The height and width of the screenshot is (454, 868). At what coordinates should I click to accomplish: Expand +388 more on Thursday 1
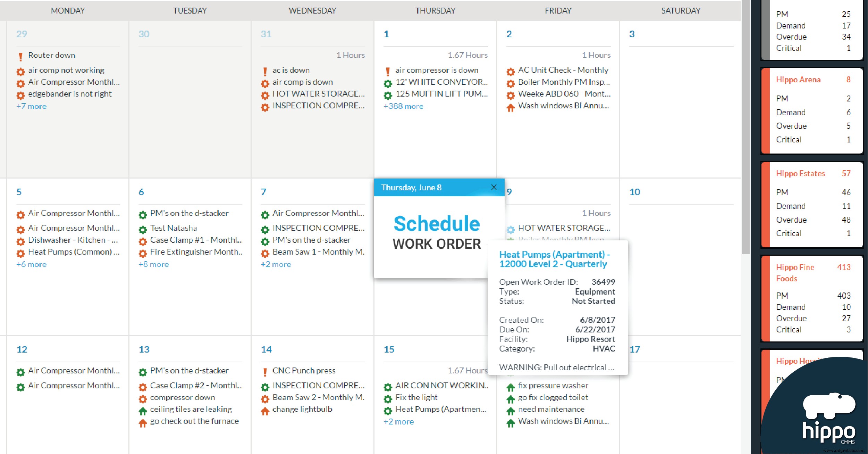(x=403, y=106)
